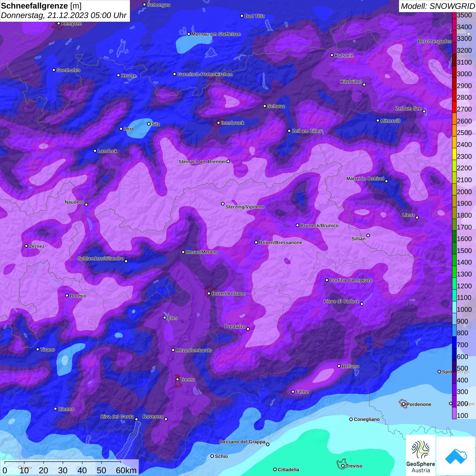The image size is (476, 476).
Task: Click the Kempten city marker dot
Action: coord(58,23)
